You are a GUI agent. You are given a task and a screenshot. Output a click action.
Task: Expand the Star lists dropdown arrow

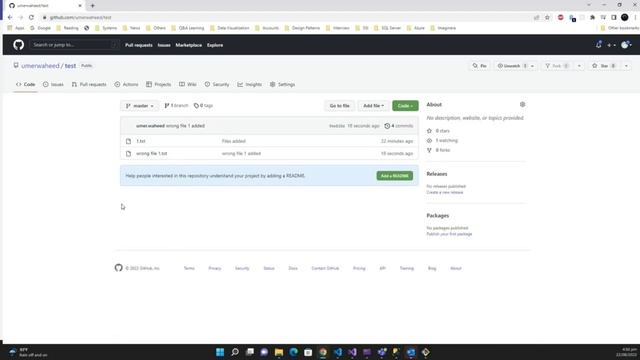coord(626,66)
